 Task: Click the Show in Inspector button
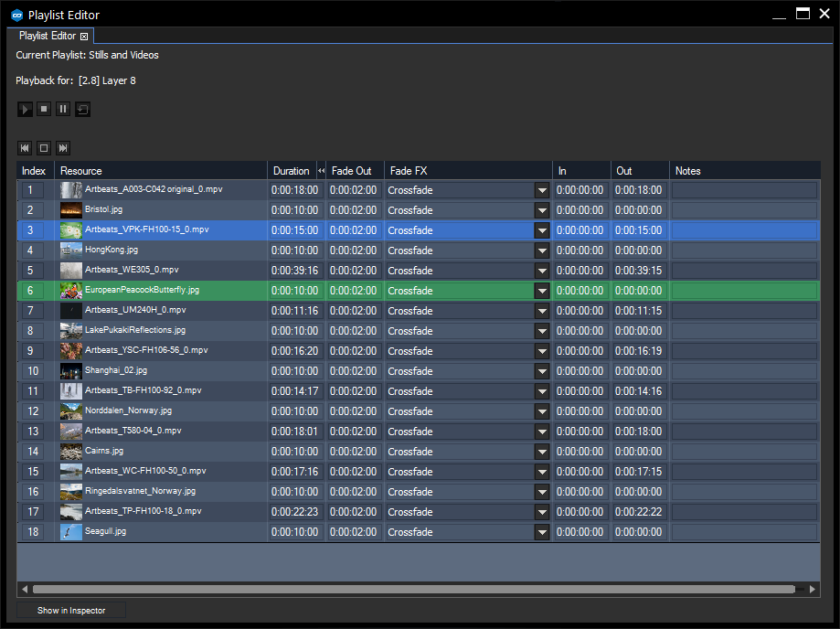[x=70, y=610]
